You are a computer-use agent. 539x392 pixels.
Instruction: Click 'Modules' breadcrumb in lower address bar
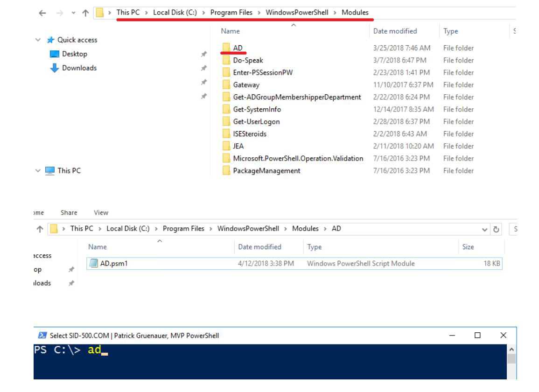(x=305, y=229)
